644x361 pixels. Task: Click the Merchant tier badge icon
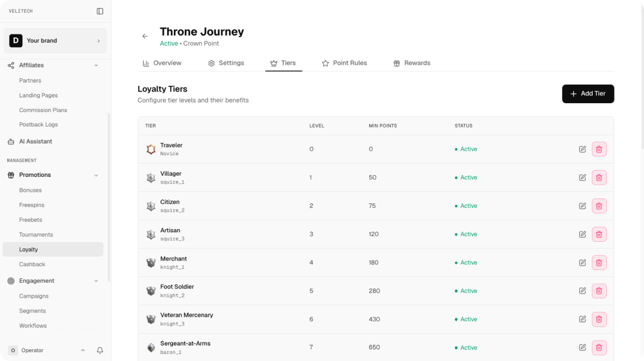click(151, 262)
